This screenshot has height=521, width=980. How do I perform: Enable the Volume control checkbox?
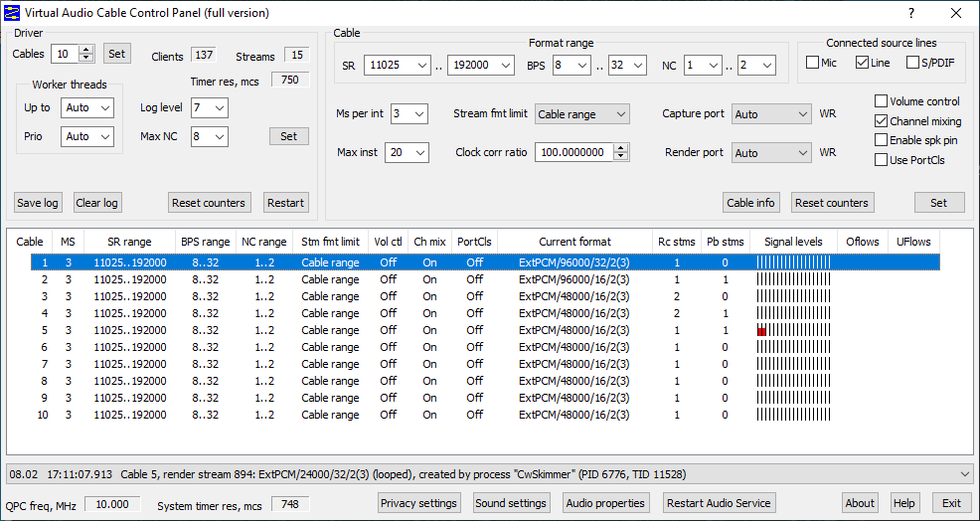[x=882, y=101]
